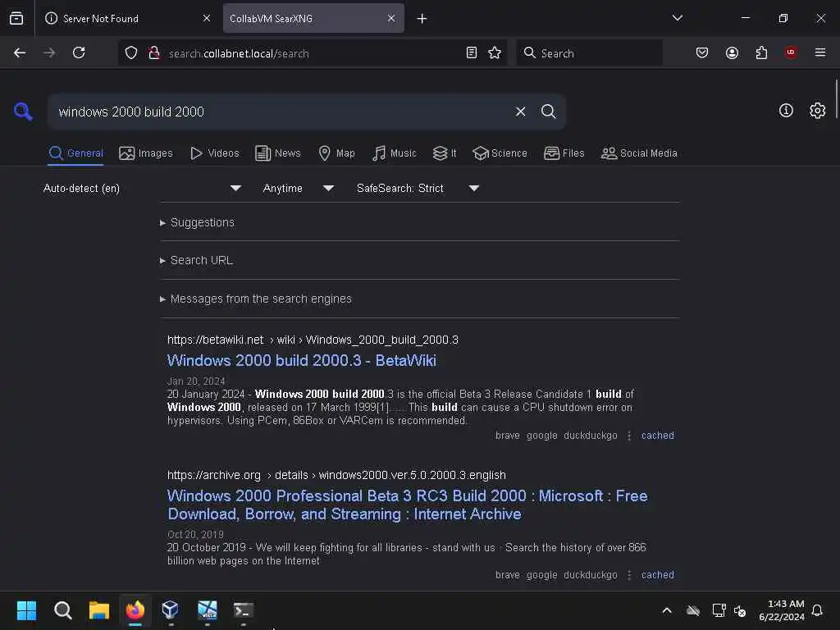Viewport: 840px width, 630px height.
Task: Select the General search category
Action: [75, 153]
